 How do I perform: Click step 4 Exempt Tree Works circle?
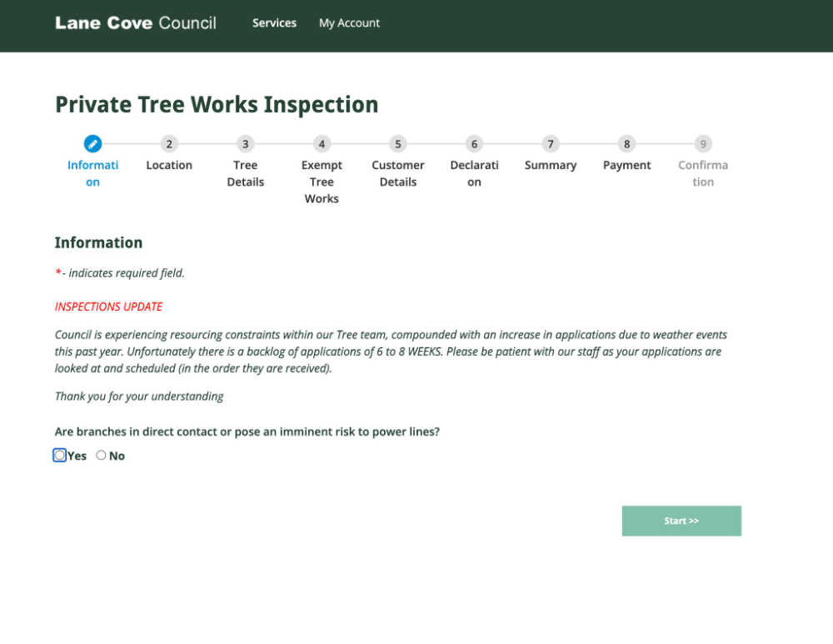tap(322, 144)
